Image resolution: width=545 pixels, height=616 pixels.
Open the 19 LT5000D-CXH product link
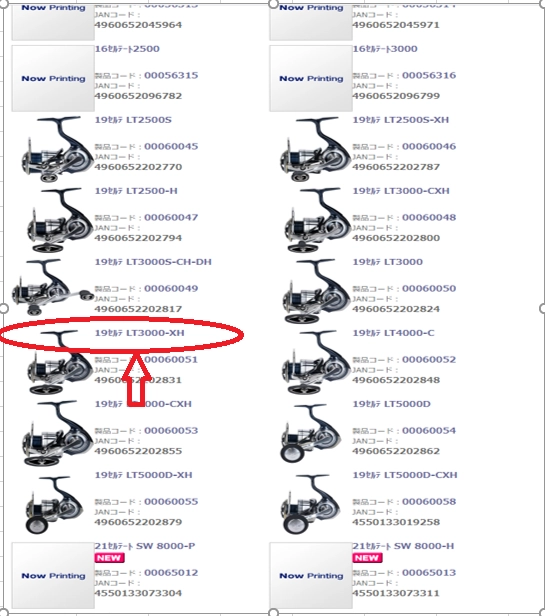click(405, 475)
